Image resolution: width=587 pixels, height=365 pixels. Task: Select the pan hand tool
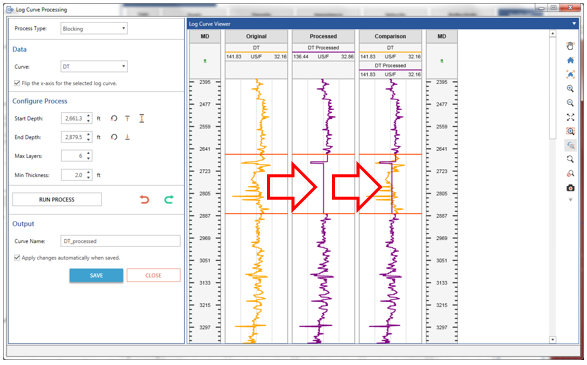pos(570,46)
